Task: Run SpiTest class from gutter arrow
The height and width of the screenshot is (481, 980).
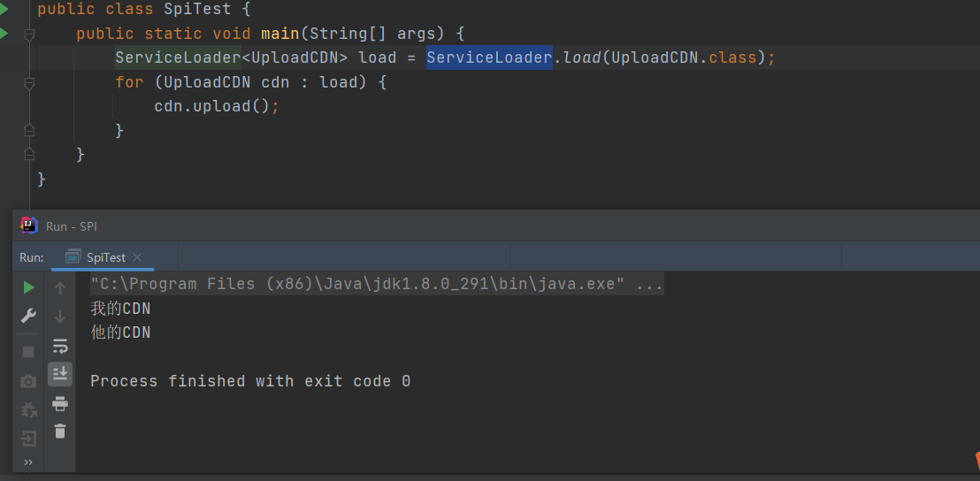Action: pyautogui.click(x=4, y=10)
